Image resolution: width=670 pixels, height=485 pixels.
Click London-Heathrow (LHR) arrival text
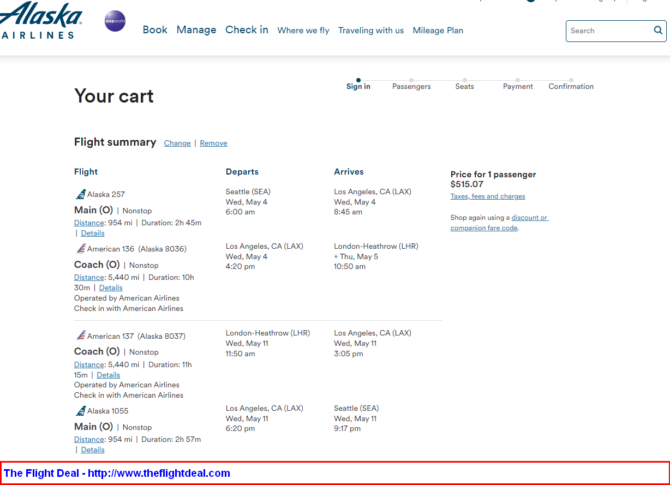[x=376, y=246]
